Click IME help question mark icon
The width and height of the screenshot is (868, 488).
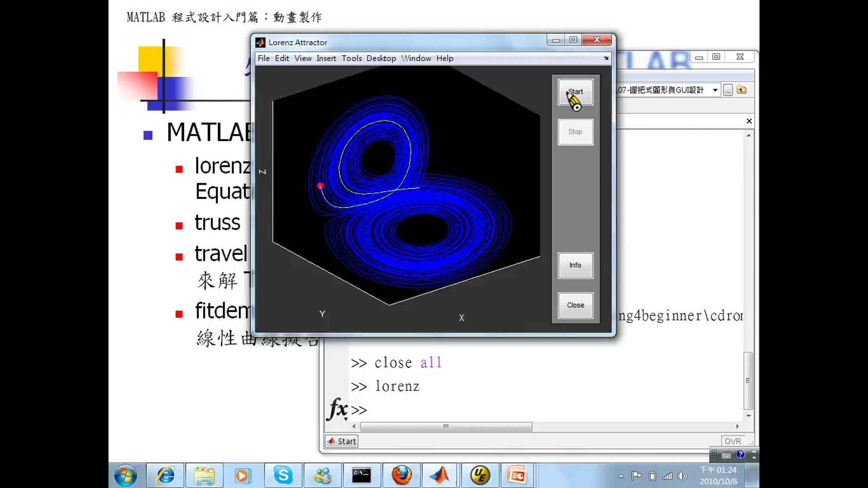[740, 455]
